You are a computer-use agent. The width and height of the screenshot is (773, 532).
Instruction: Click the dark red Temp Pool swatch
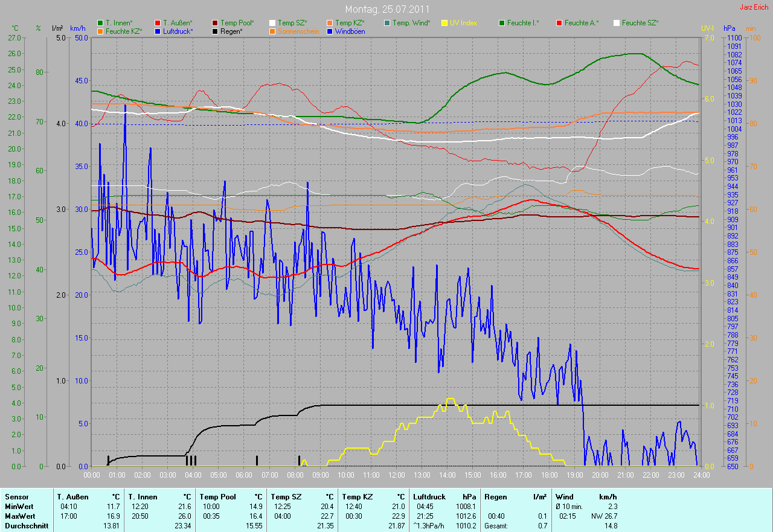pos(216,23)
